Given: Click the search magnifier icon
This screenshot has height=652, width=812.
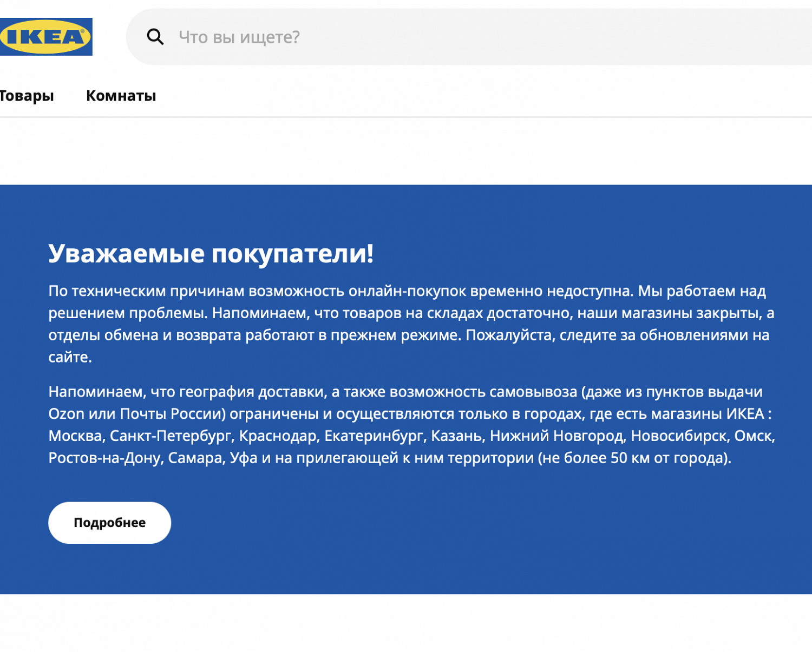Looking at the screenshot, I should pos(155,37).
